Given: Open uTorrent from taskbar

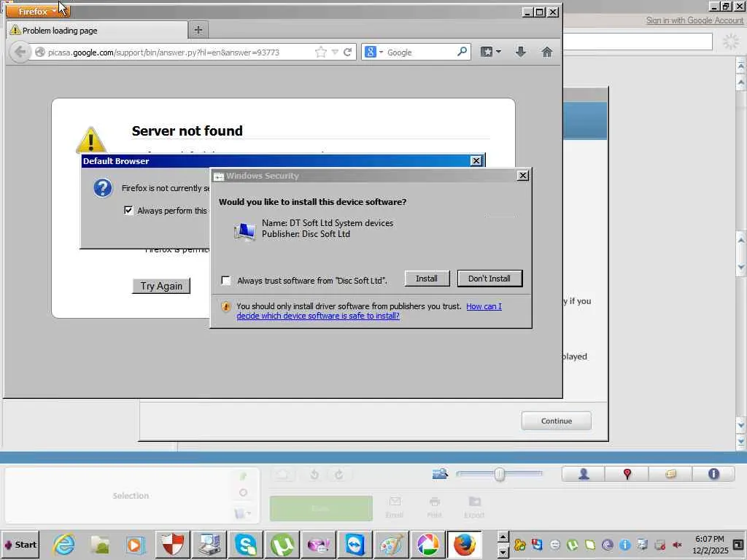Looking at the screenshot, I should 282,544.
